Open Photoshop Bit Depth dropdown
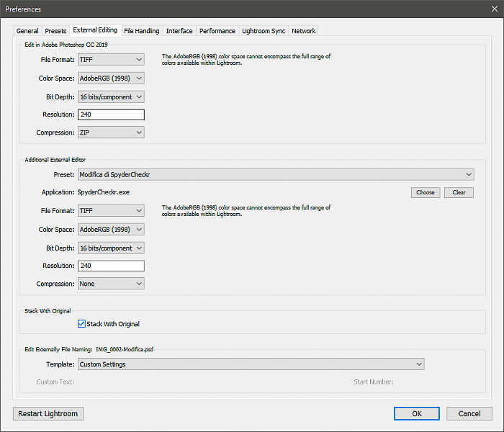Screen dimensions: 504x432 (x=111, y=96)
